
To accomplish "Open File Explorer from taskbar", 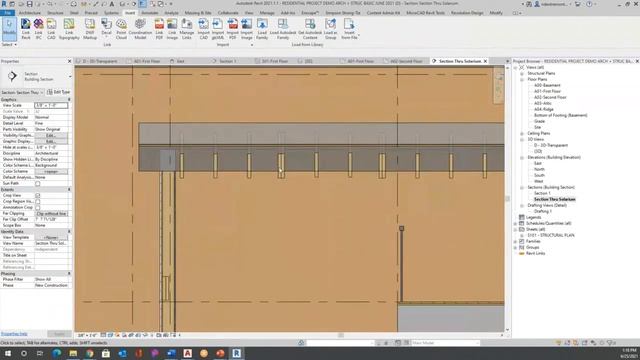I will pyautogui.click(x=73, y=353).
